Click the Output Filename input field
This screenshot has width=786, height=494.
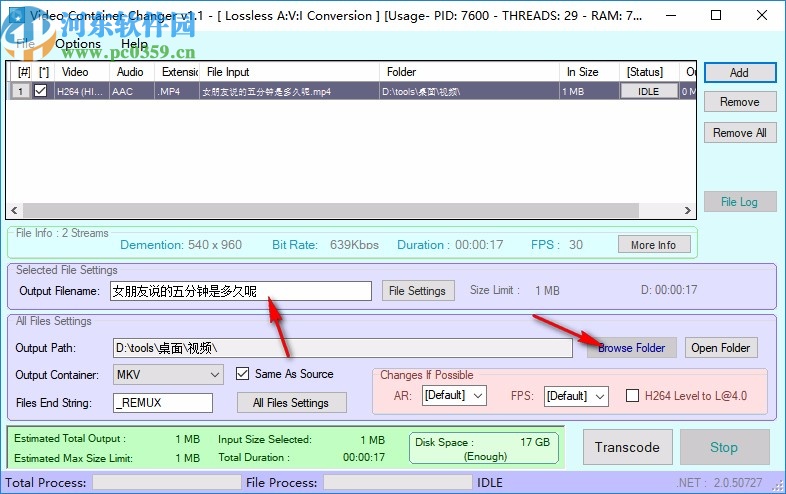(x=241, y=291)
